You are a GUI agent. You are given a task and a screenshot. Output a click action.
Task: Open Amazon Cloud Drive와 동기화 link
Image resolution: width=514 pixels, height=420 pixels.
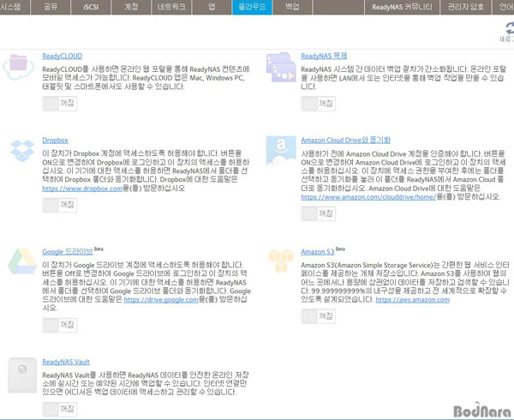pos(346,141)
